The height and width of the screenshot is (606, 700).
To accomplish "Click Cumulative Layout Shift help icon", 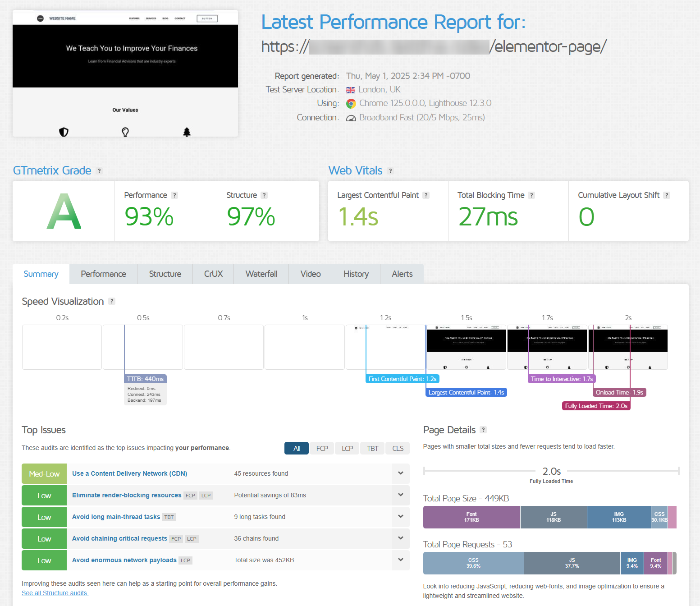I will (667, 195).
